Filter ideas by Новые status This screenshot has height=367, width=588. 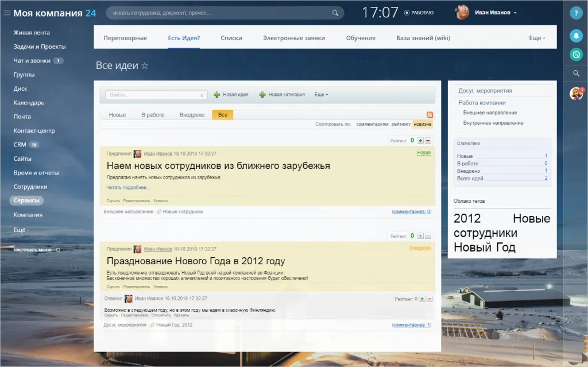[117, 115]
